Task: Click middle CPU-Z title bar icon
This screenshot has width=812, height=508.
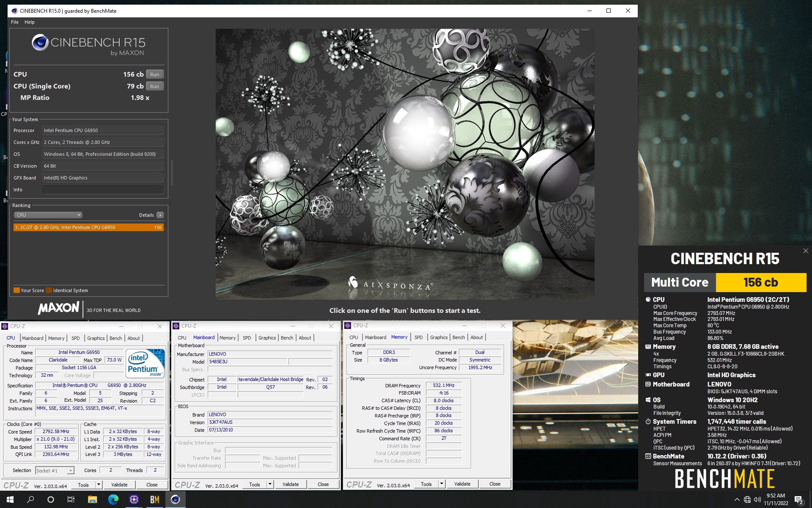Action: [x=176, y=326]
